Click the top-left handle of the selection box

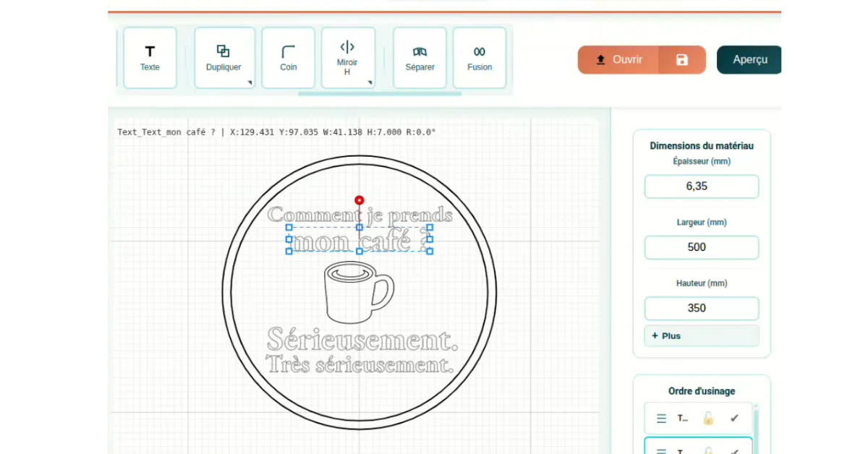(x=289, y=227)
